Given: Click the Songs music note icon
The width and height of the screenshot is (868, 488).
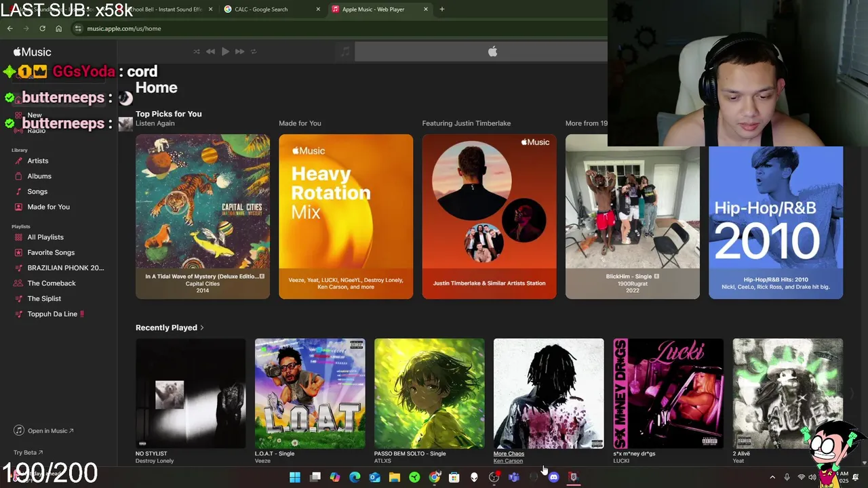Looking at the screenshot, I should coord(19,192).
